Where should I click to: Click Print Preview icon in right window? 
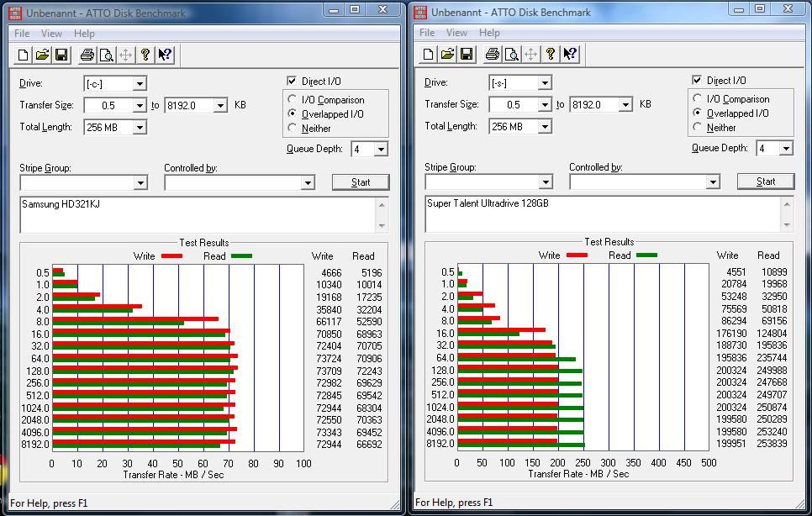511,54
